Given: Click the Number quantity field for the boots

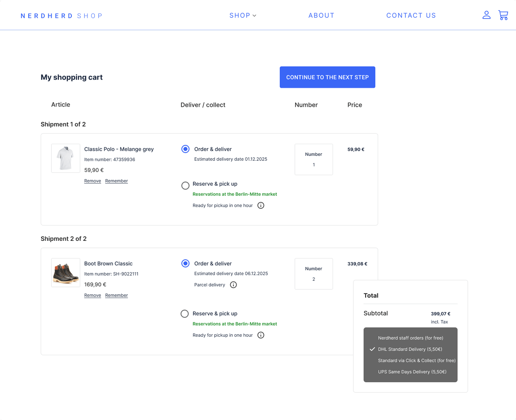Looking at the screenshot, I should point(314,274).
